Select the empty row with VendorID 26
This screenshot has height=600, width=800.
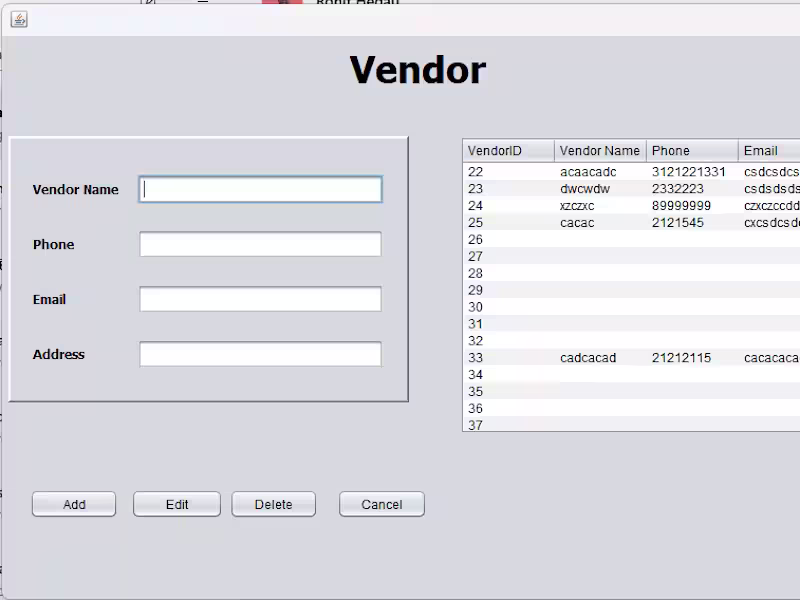632,239
